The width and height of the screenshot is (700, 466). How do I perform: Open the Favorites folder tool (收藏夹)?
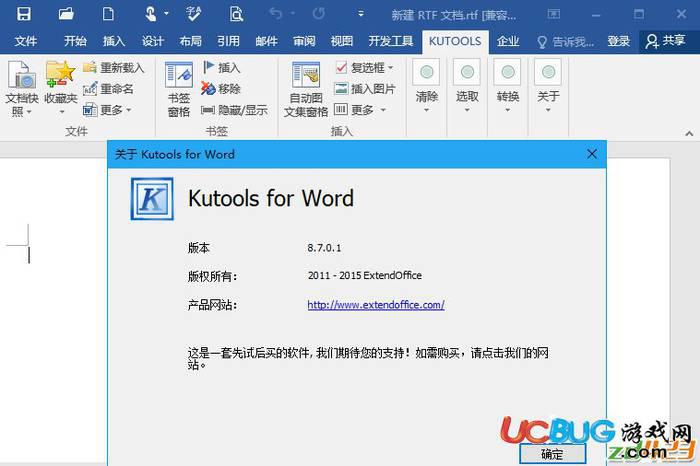(61, 88)
